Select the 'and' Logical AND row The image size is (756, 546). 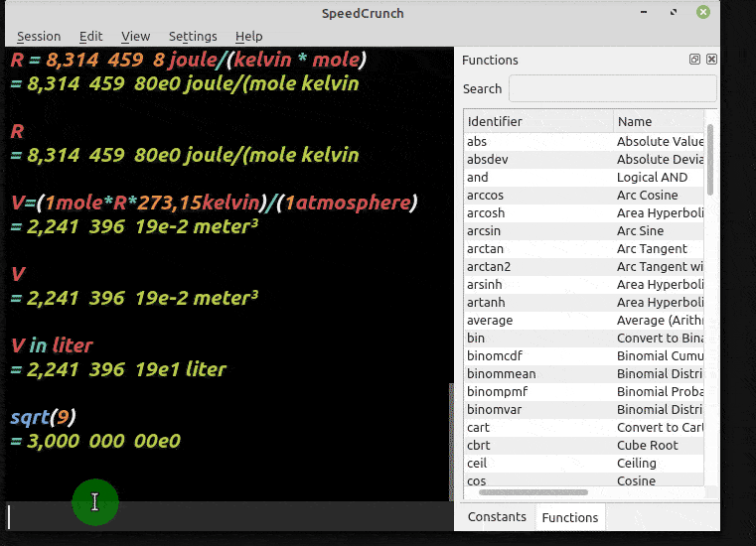[584, 178]
